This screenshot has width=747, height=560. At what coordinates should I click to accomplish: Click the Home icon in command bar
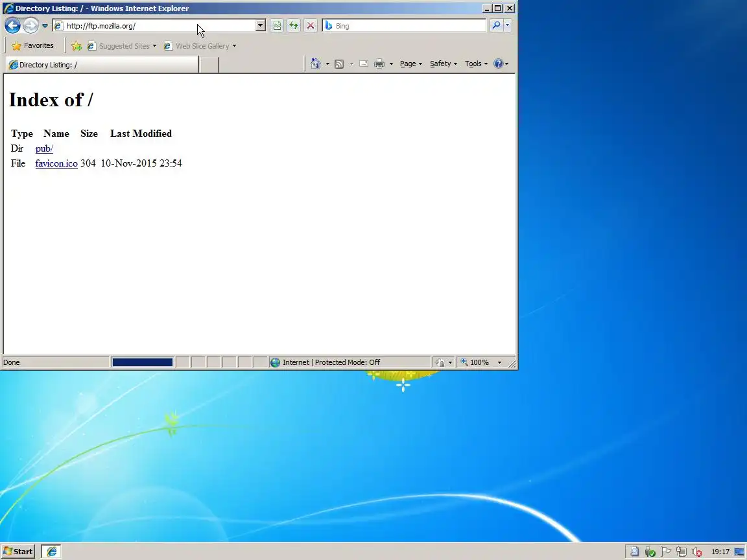coord(315,64)
